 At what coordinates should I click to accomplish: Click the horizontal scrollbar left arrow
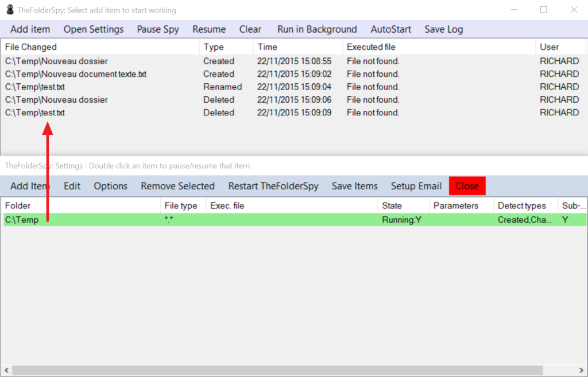click(x=6, y=370)
